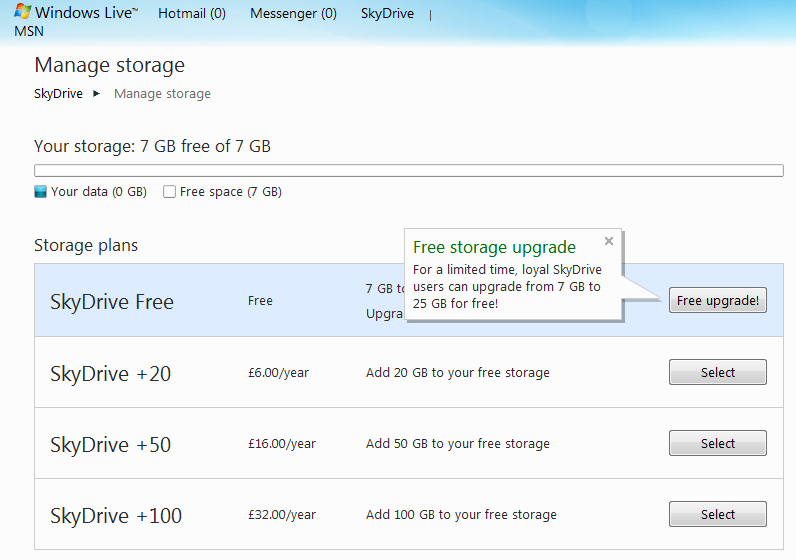Click the Windows Live header text
Screen dimensions: 796x560
pyautogui.click(x=86, y=12)
